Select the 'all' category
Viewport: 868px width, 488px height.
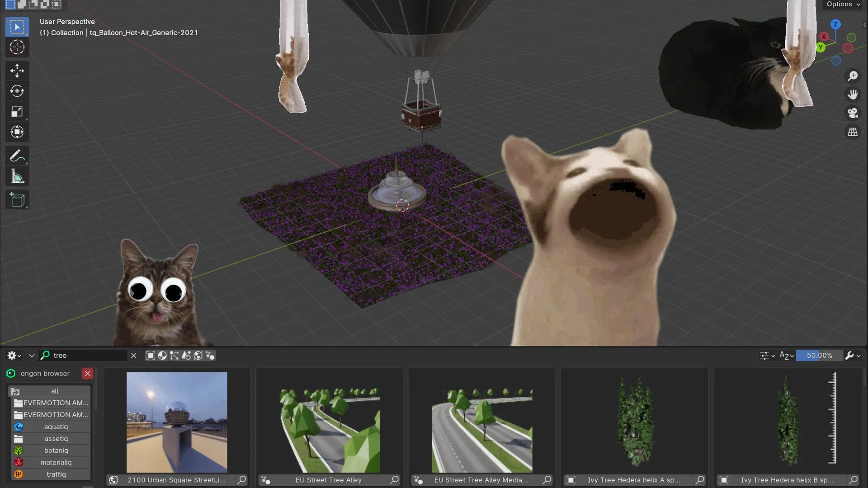[x=50, y=391]
